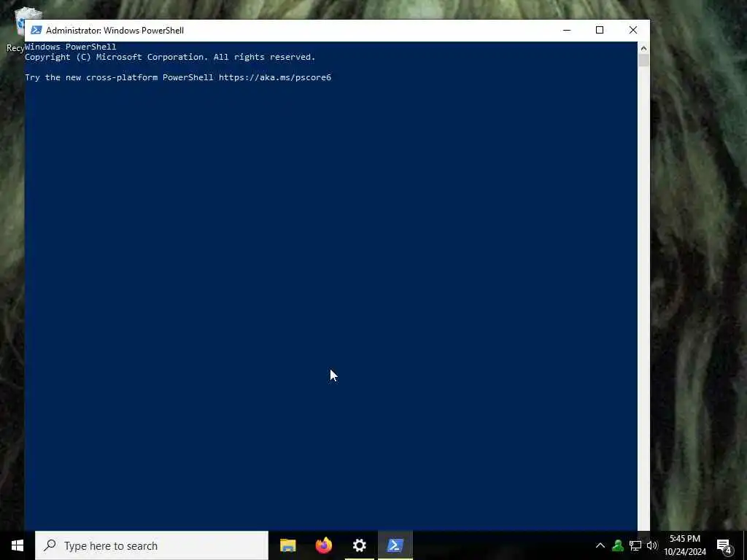
Task: Close the Administrator PowerShell window
Action: [x=632, y=30]
